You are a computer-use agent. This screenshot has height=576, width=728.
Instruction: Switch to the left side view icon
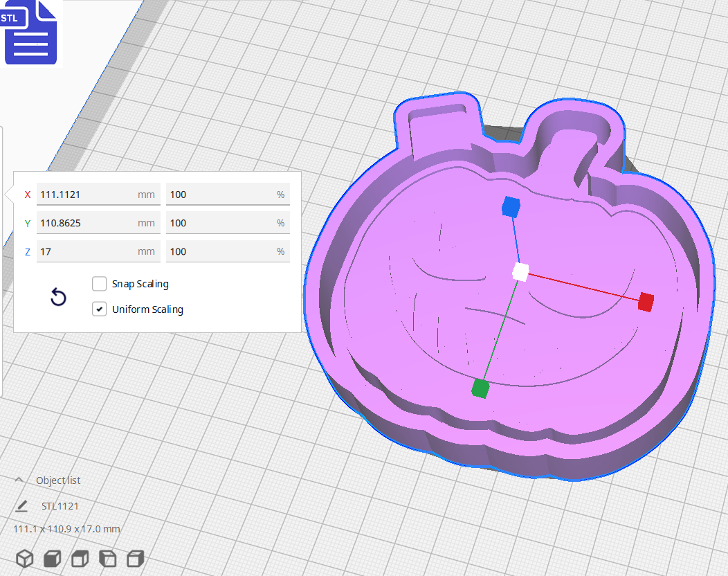[107, 558]
